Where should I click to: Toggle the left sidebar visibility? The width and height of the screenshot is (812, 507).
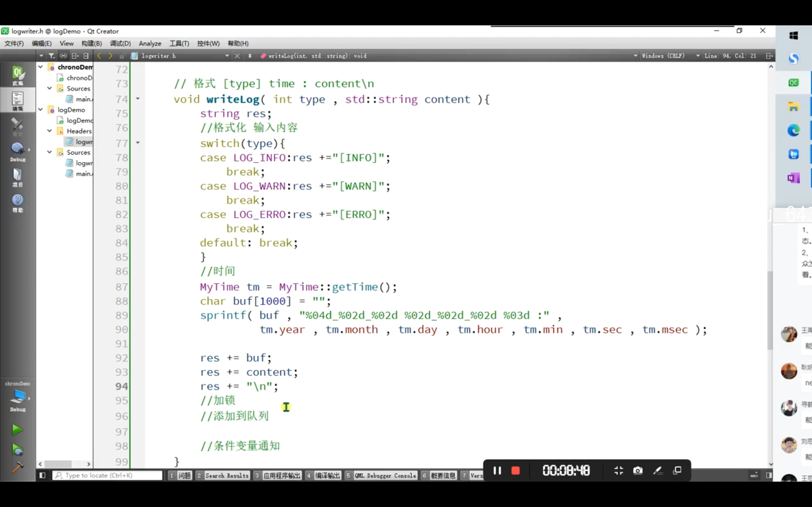tap(42, 475)
